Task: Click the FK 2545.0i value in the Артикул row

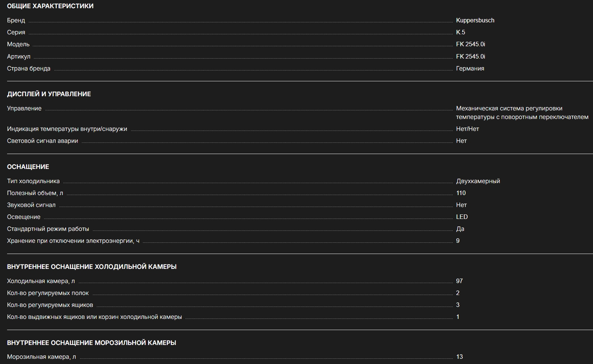Action: (x=470, y=57)
